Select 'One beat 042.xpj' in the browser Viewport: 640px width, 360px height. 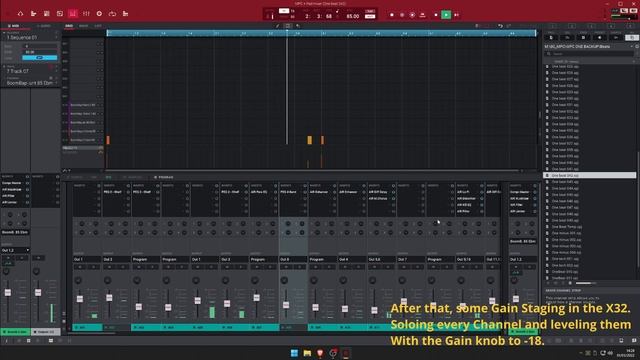pyautogui.click(x=589, y=175)
